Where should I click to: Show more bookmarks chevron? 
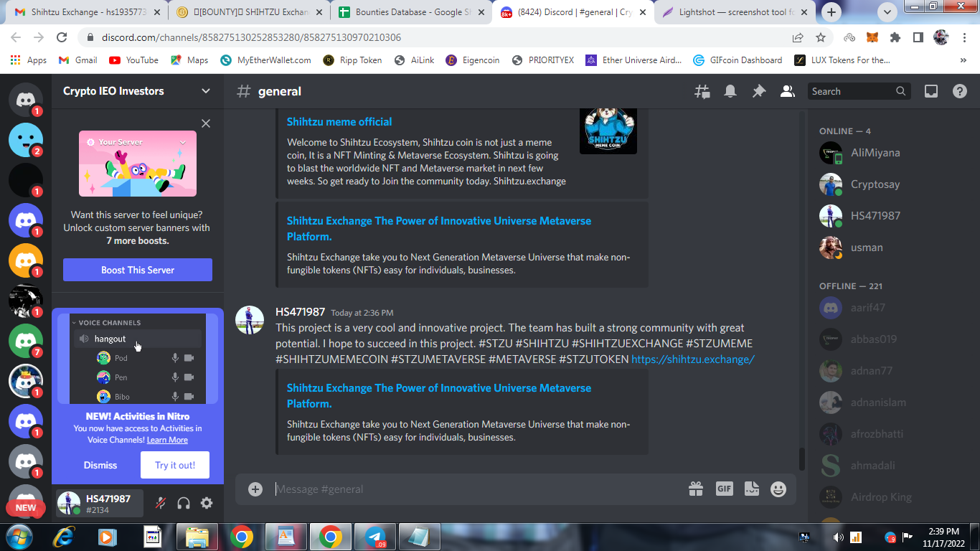(963, 60)
